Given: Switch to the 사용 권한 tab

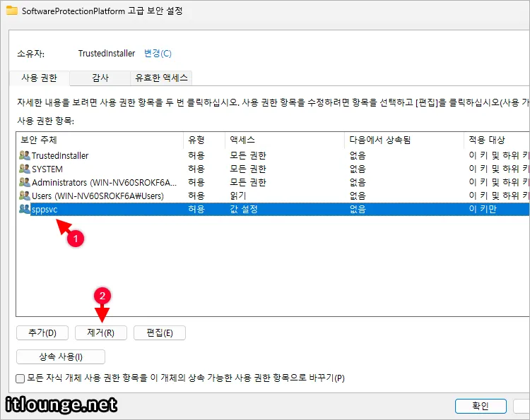Looking at the screenshot, I should 39,78.
